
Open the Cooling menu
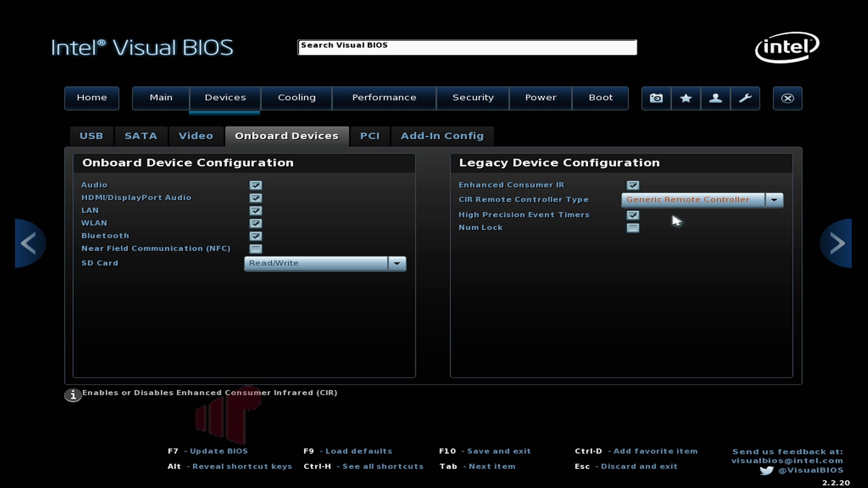297,98
